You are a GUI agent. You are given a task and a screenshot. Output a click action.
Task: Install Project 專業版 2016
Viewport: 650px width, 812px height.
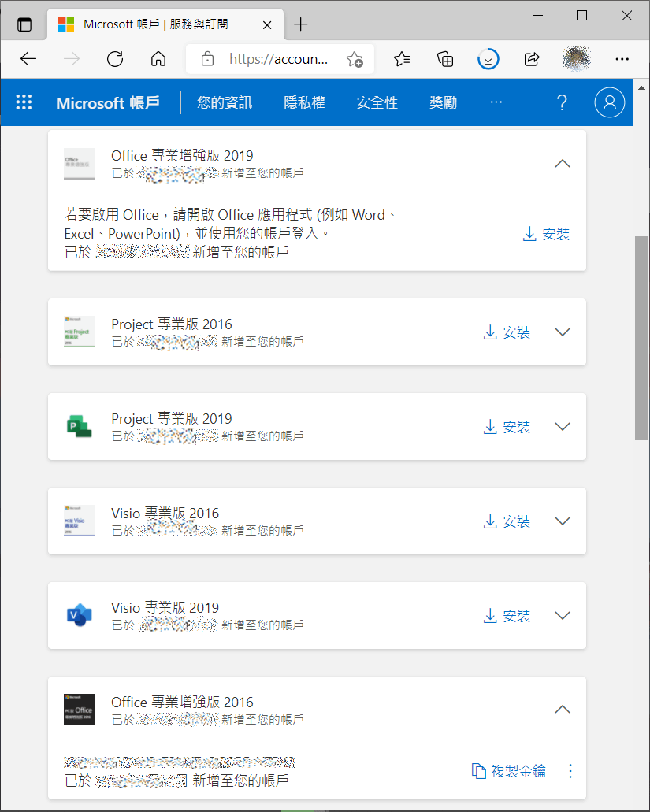[507, 332]
